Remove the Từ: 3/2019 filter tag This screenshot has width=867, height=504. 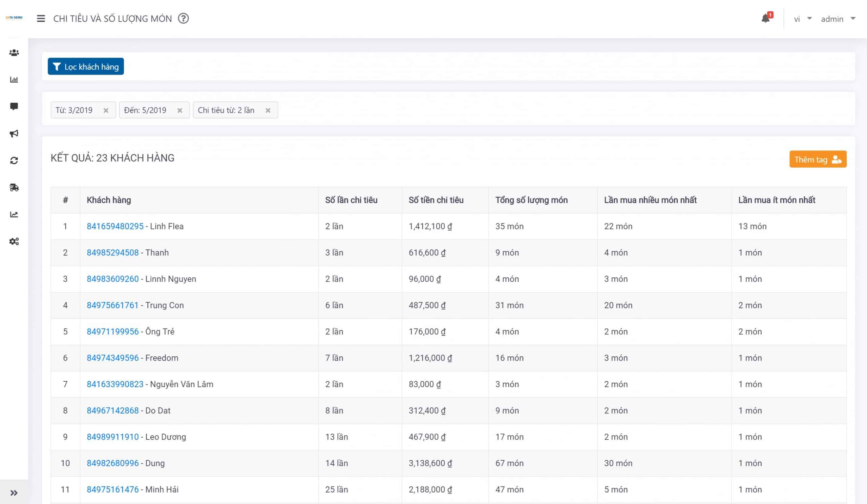click(106, 110)
